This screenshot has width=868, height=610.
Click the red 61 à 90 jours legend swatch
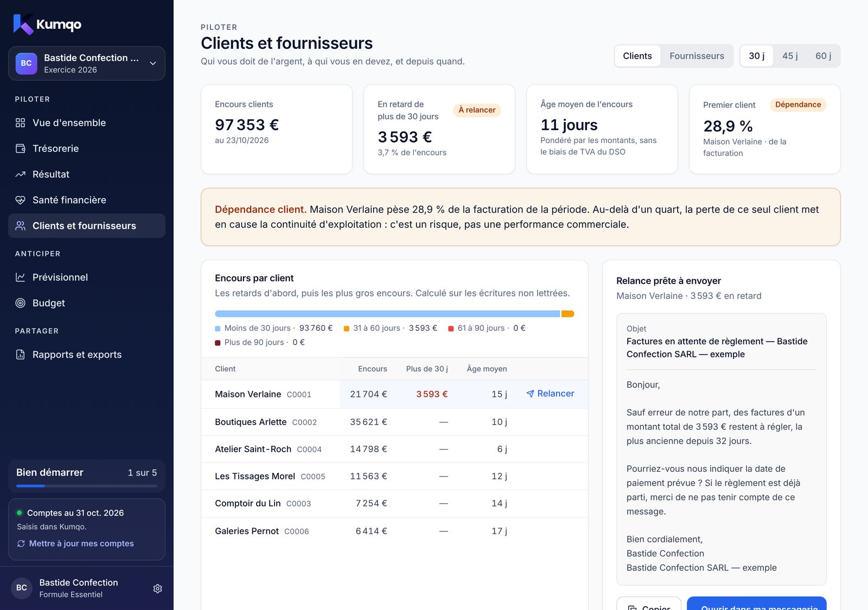coord(451,329)
